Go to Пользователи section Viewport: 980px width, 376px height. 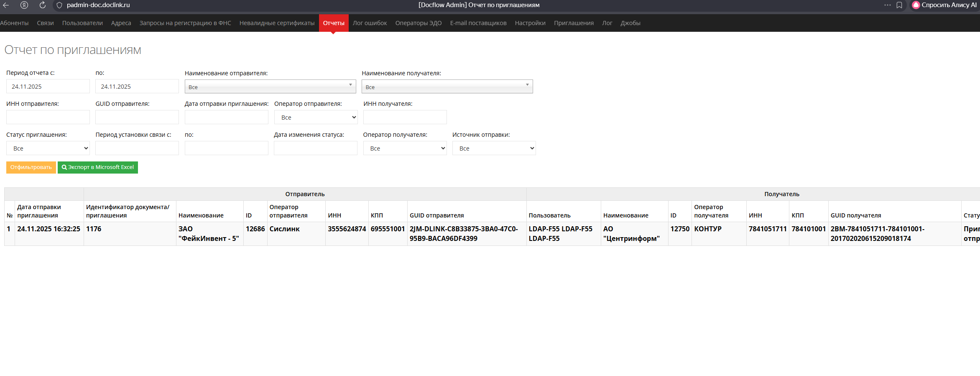click(82, 23)
